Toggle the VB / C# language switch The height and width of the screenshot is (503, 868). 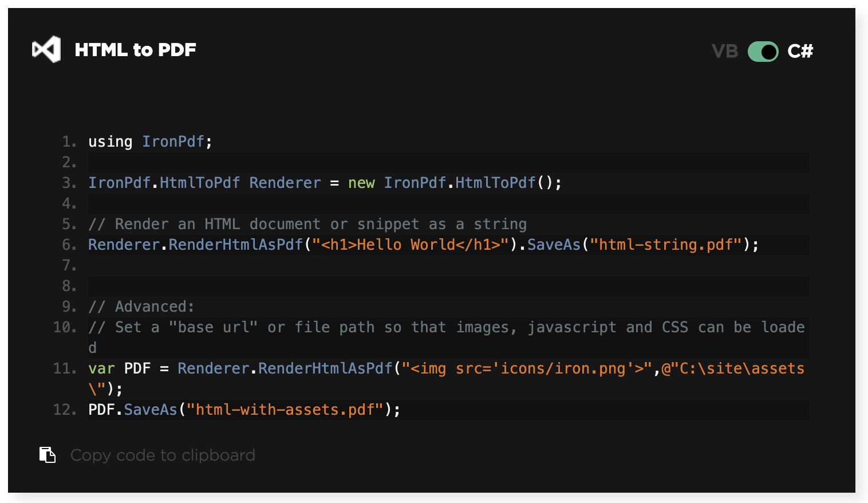pyautogui.click(x=763, y=52)
